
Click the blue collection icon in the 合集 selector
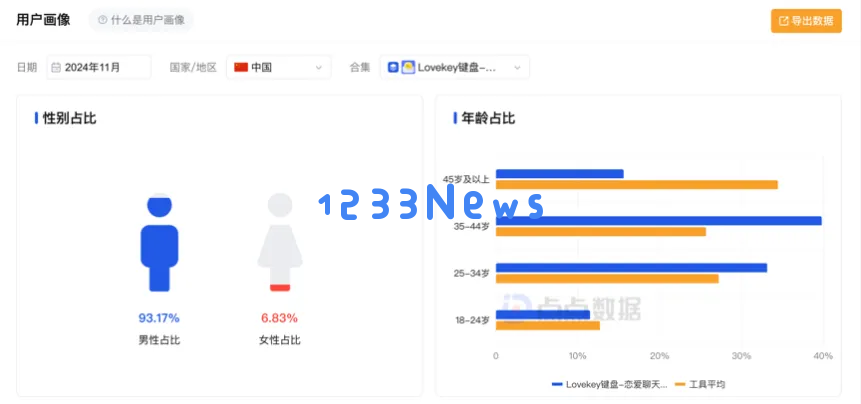tap(393, 68)
